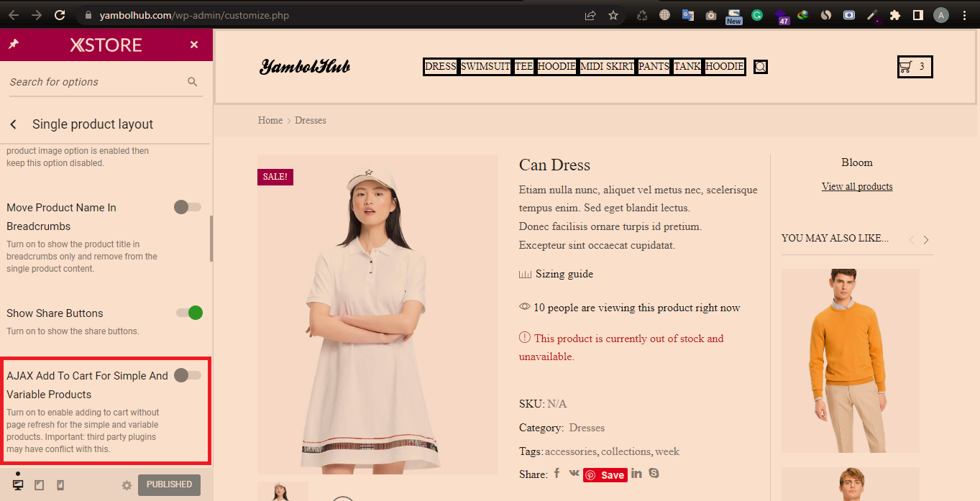The image size is (980, 501).
Task: Open the TANK menu item
Action: pos(687,67)
